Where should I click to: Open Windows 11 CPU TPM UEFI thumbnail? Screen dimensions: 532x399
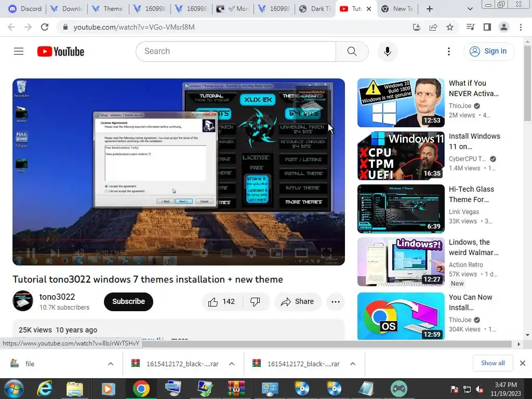point(401,156)
